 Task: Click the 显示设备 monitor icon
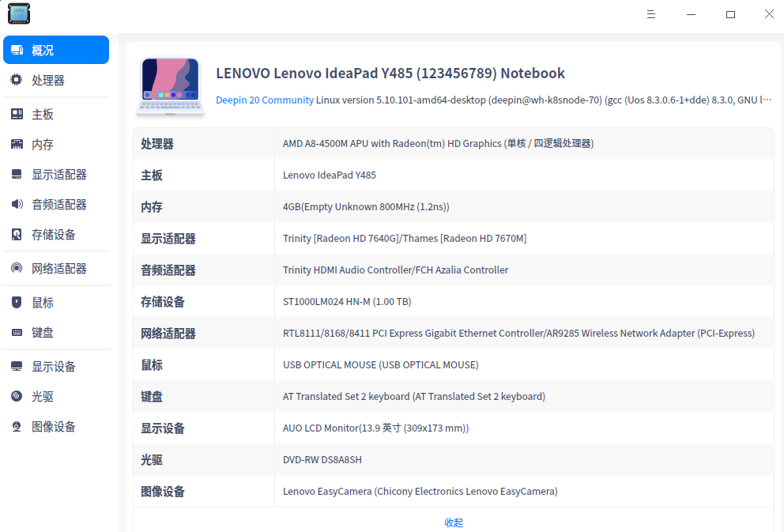[x=17, y=366]
